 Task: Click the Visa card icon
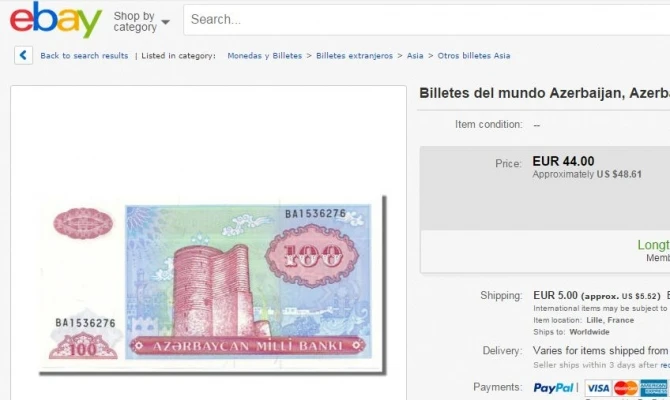click(598, 388)
